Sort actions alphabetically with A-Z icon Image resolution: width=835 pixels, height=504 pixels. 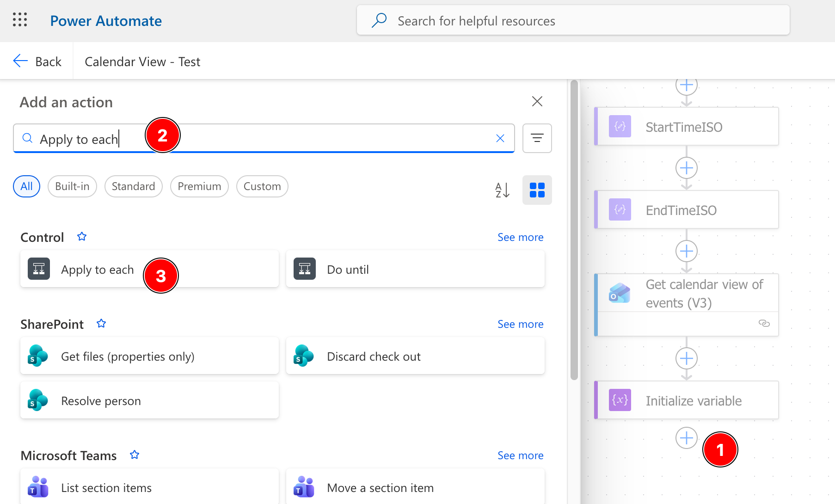click(x=502, y=190)
